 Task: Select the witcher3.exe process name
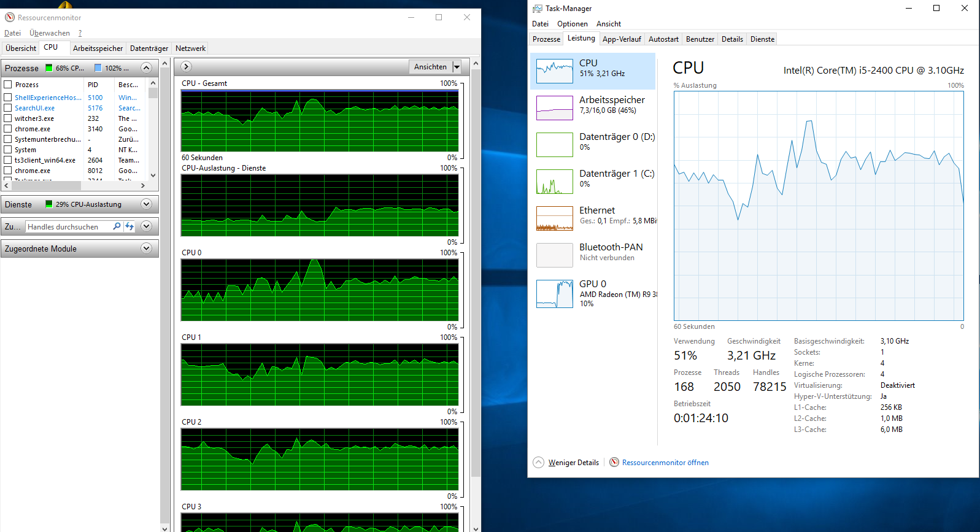34,118
